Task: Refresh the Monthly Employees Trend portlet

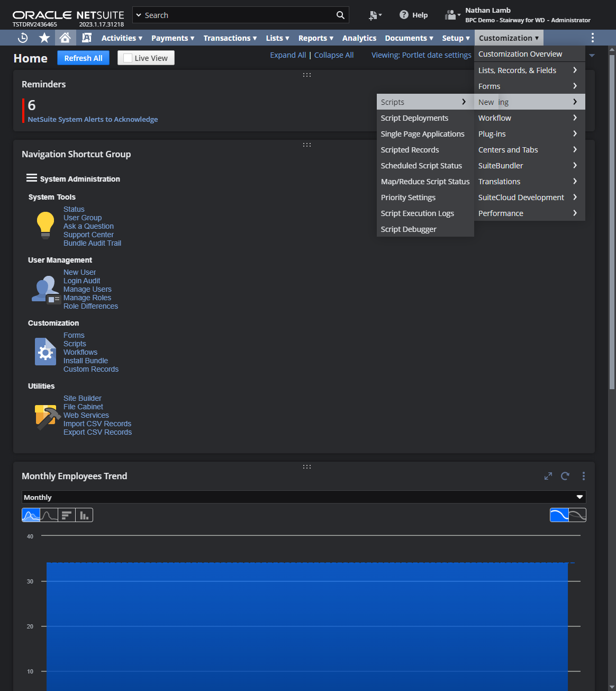Action: point(565,476)
